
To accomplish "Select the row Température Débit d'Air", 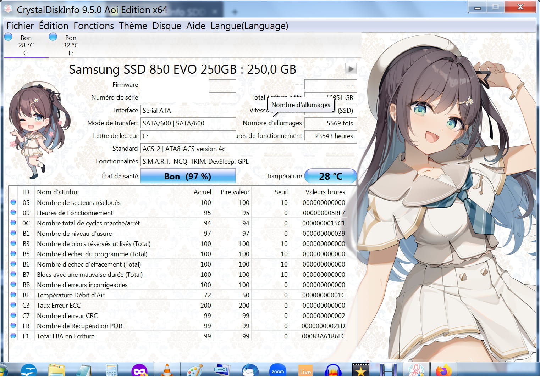I will click(x=177, y=295).
